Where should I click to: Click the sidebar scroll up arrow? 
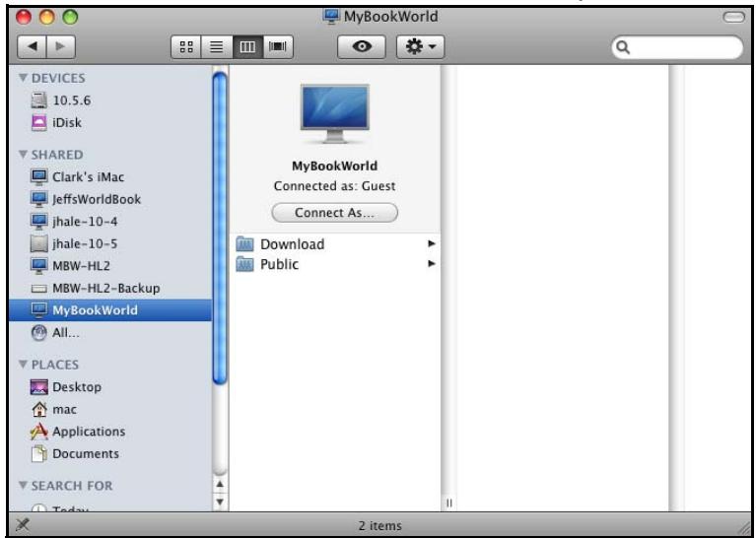pyautogui.click(x=220, y=484)
